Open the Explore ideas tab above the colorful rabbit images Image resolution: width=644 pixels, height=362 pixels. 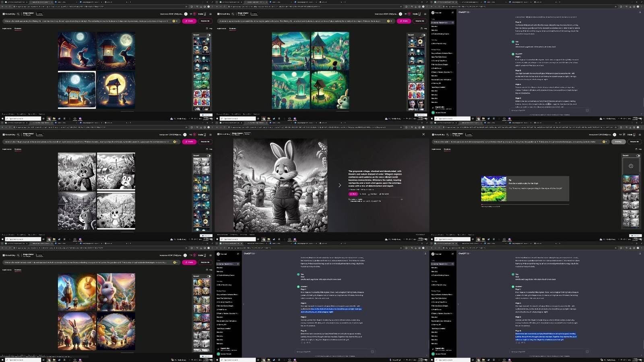[x=7, y=270]
